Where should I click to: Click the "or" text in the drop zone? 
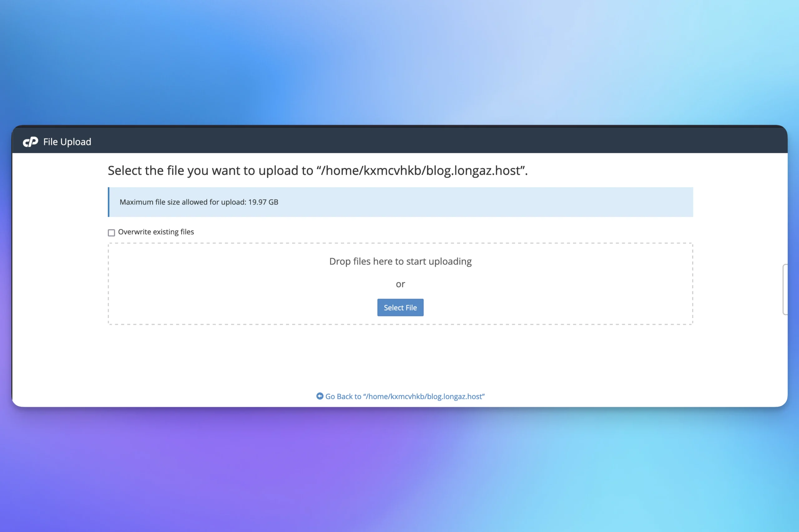pos(400,284)
